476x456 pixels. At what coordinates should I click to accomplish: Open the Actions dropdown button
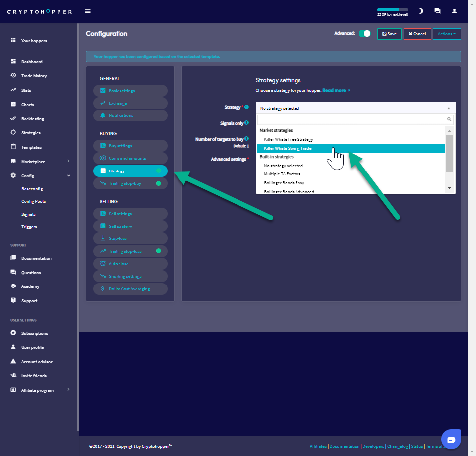(447, 34)
